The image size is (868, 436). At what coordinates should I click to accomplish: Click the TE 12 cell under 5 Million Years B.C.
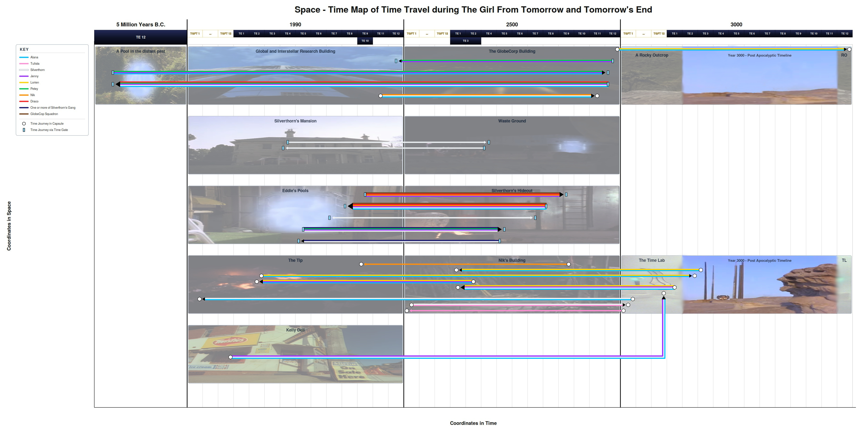[x=140, y=38]
